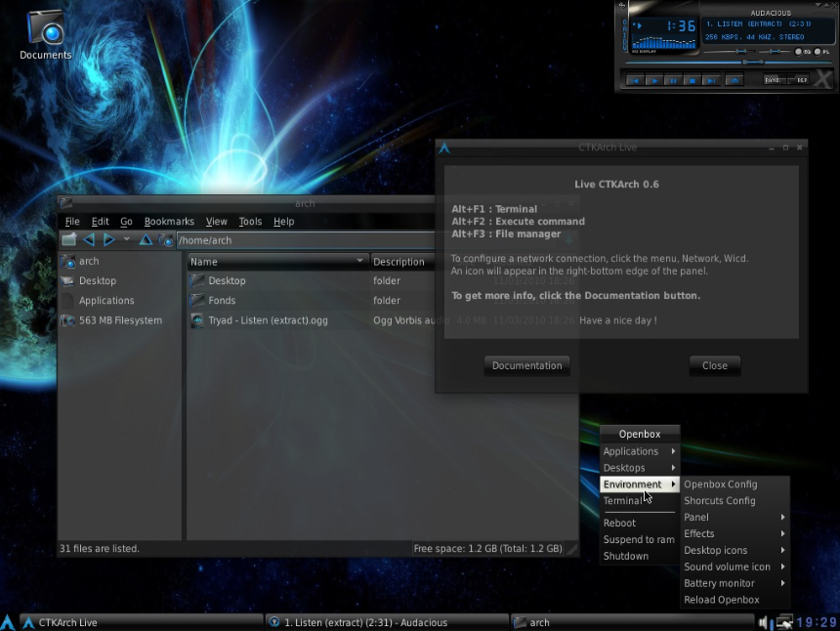Click the home folder toolbar icon
This screenshot has height=631, width=840.
(166, 240)
